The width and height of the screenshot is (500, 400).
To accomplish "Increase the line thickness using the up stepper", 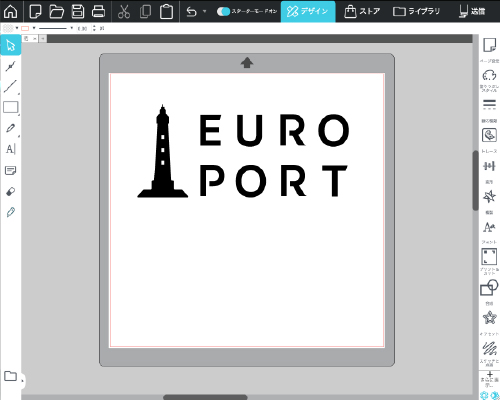I will click(x=94, y=27).
